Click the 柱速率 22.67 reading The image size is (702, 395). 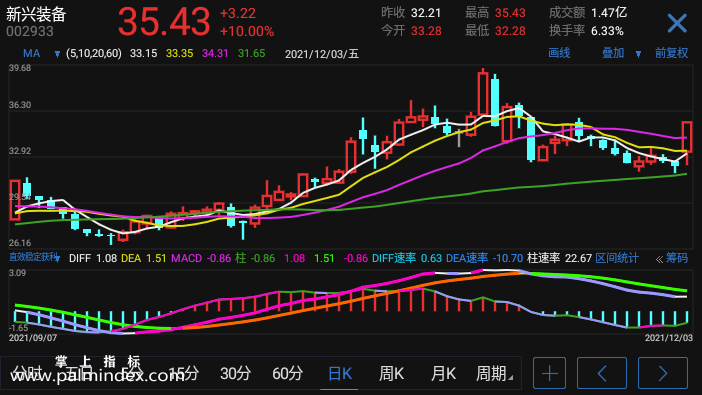click(x=559, y=258)
